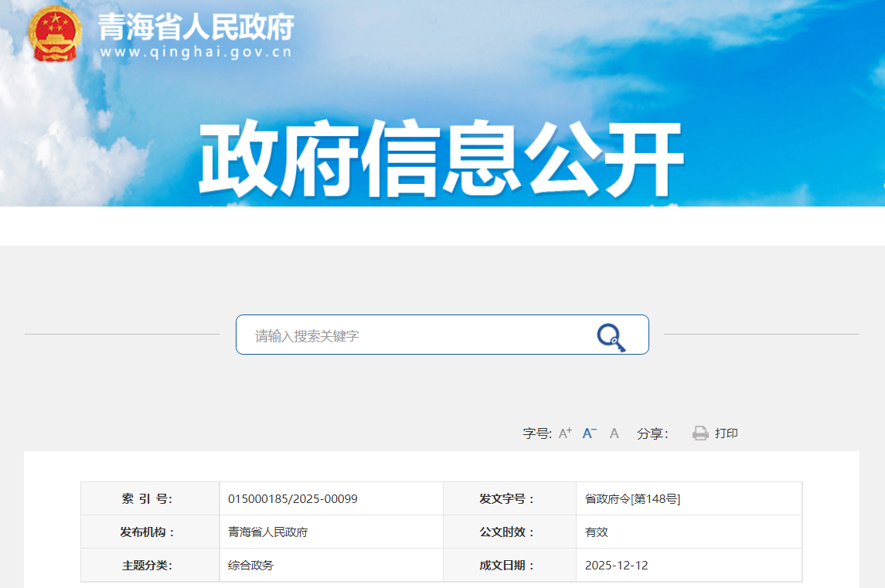Click document number 省政府令[第148号]
Screen dimensions: 885x588
pyautogui.click(x=632, y=499)
